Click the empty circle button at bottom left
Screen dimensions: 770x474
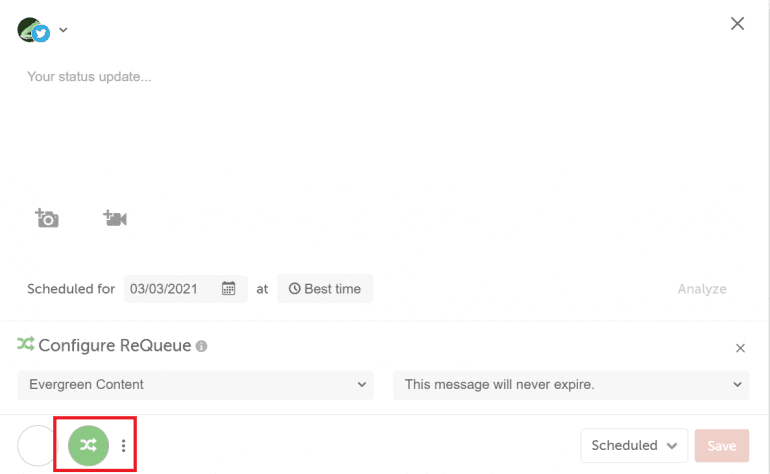point(37,446)
